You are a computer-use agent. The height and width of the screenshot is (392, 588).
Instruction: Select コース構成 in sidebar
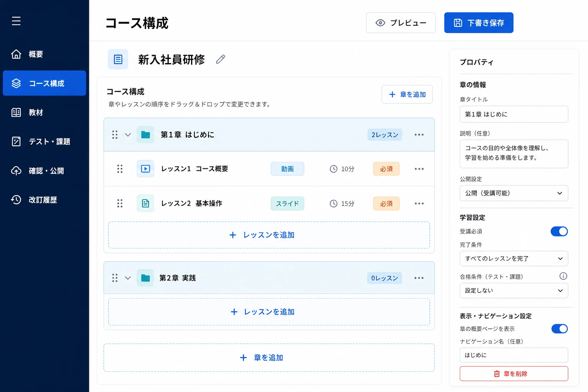coord(44,83)
